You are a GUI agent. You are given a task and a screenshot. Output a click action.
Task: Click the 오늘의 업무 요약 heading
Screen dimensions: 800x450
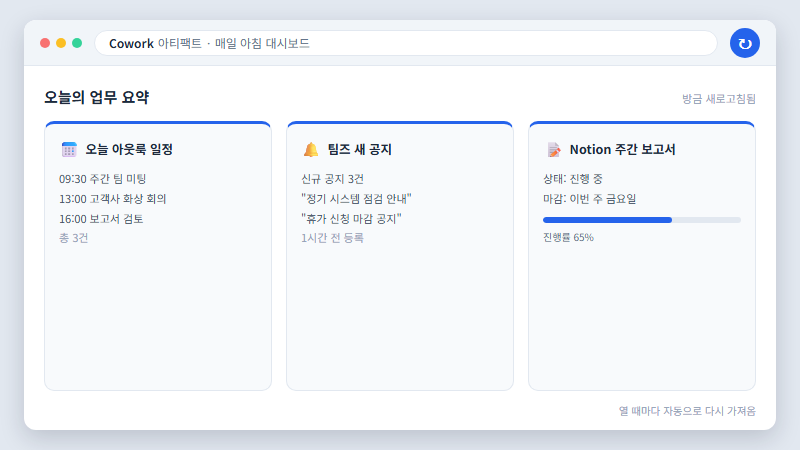click(96, 97)
